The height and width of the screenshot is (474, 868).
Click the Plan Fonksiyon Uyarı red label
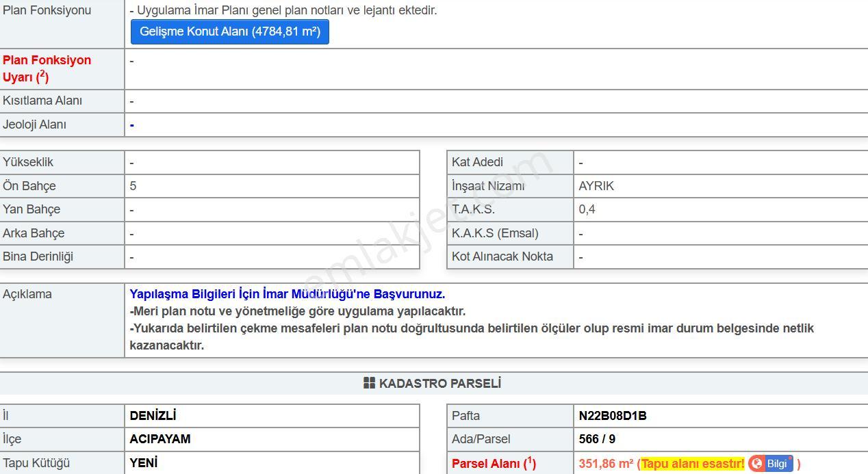47,68
